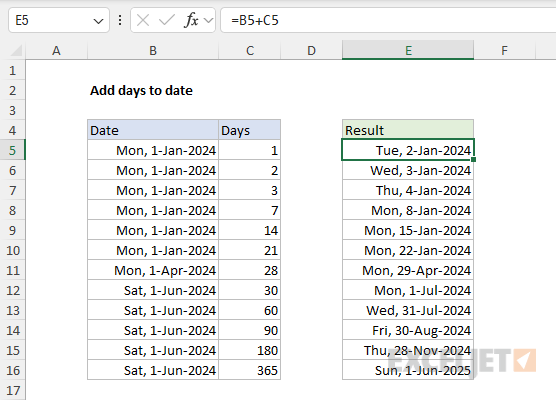This screenshot has width=556, height=400.
Task: Open the Insert Function fx button
Action: click(x=191, y=20)
